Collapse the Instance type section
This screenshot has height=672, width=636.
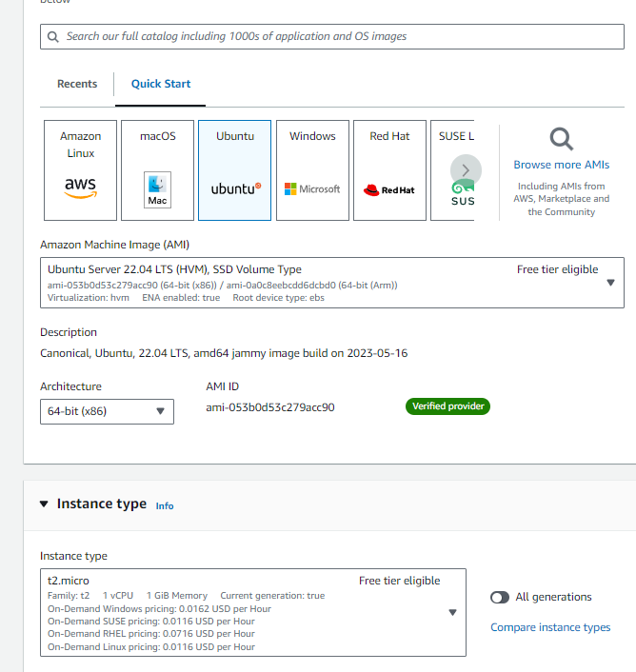pos(44,504)
